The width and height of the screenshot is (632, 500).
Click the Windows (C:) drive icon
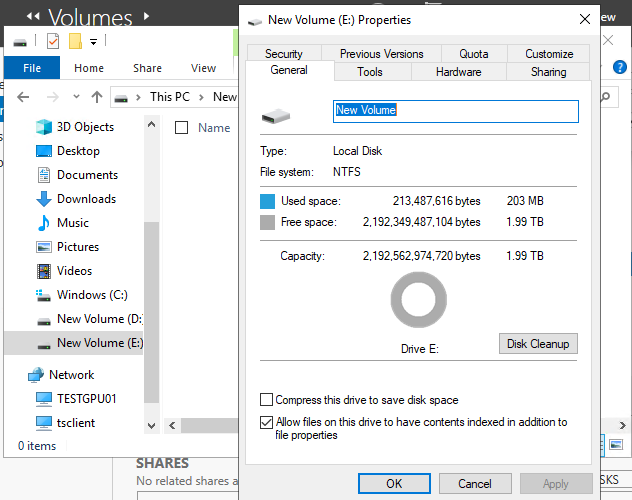pos(43,295)
